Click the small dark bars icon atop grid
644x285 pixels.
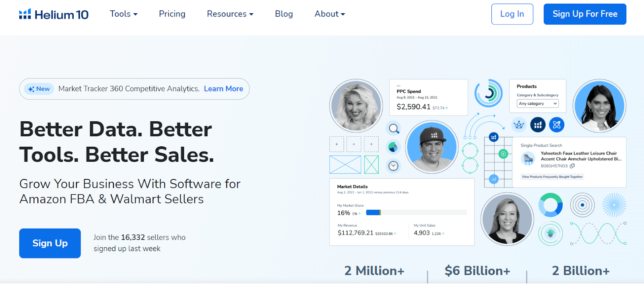coord(493,137)
